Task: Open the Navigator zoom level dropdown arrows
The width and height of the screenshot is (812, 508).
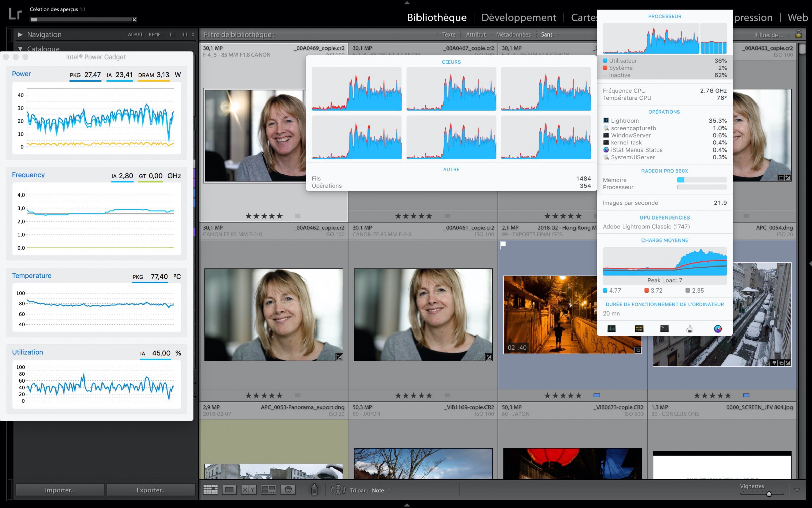Action: point(193,34)
